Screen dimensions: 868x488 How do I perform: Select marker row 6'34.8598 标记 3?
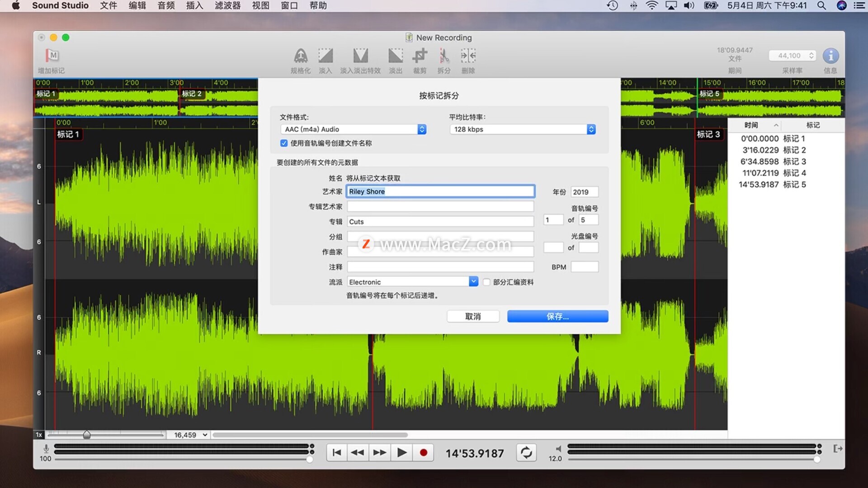click(x=786, y=161)
